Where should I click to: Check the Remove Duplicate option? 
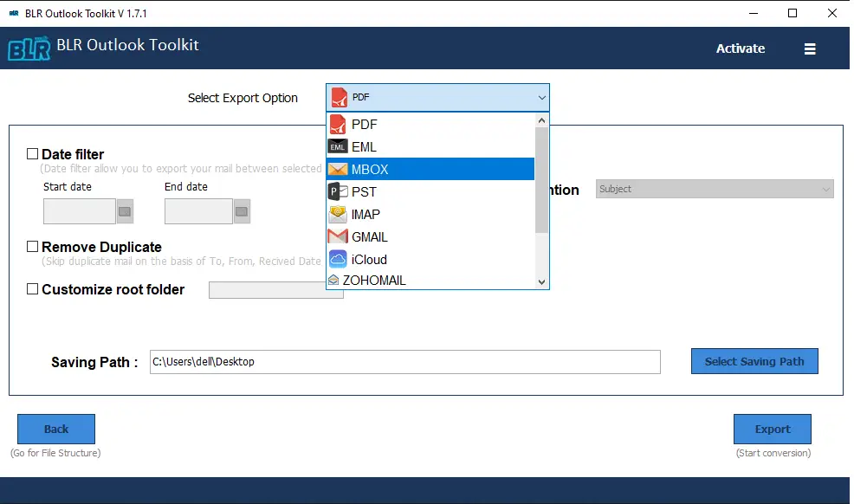(32, 247)
